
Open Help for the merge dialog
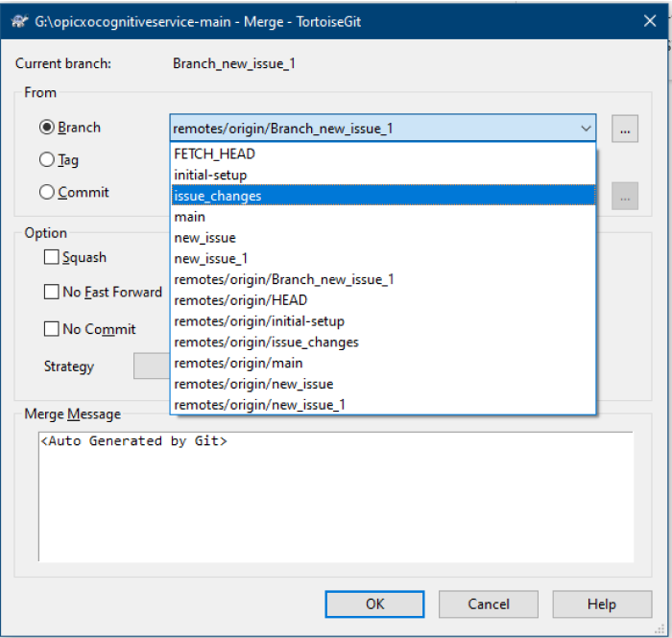click(602, 604)
